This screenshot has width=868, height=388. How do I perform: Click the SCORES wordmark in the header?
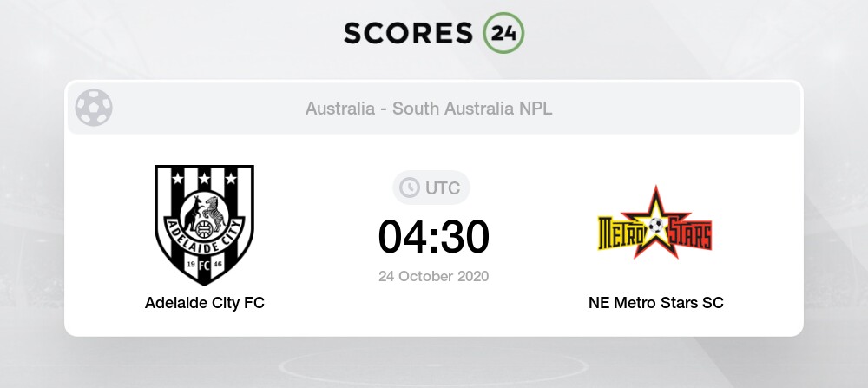[x=409, y=33]
